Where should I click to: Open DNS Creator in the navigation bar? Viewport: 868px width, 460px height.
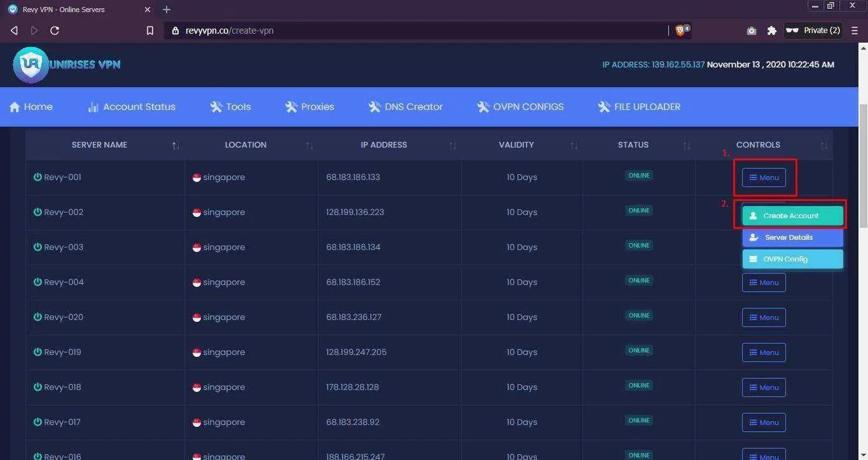406,107
